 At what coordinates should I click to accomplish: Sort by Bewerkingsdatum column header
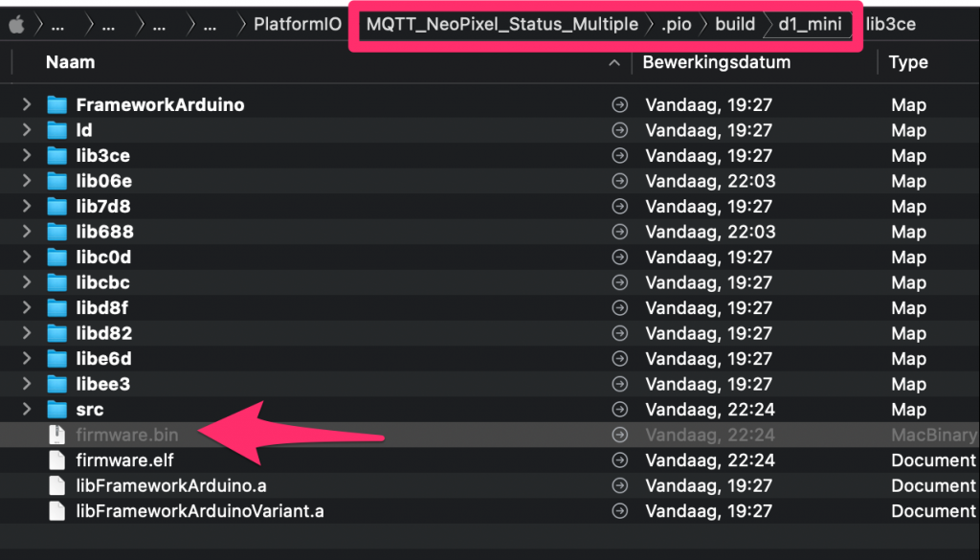[x=716, y=62]
